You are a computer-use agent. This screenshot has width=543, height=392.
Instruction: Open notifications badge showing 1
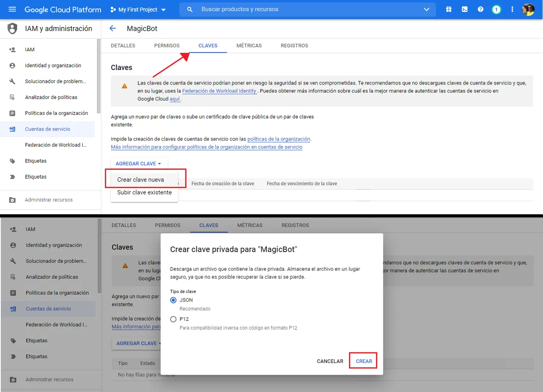496,9
